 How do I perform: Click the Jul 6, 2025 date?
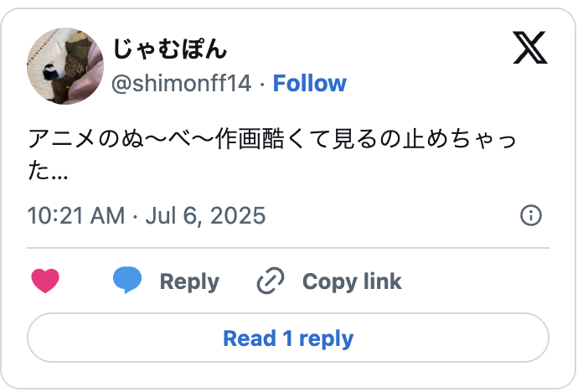click(205, 215)
